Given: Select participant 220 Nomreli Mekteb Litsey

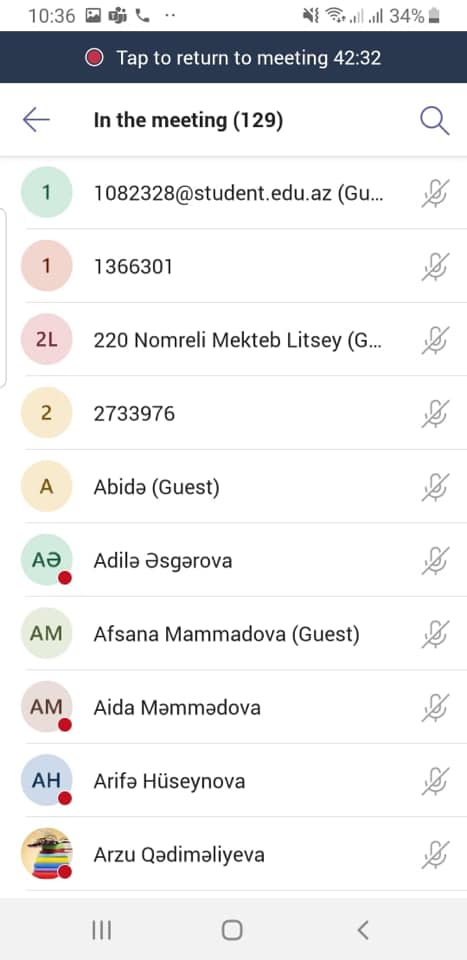Looking at the screenshot, I should pos(233,340).
